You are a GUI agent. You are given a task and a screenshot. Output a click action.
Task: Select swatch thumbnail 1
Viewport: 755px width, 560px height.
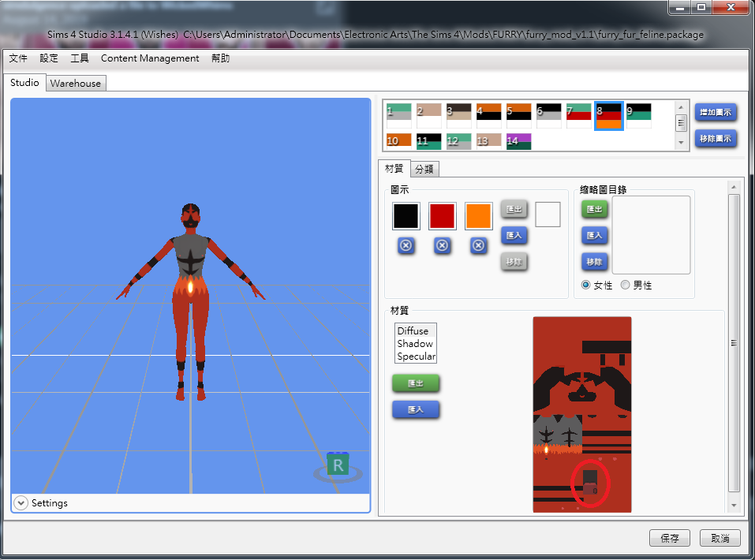coord(398,116)
